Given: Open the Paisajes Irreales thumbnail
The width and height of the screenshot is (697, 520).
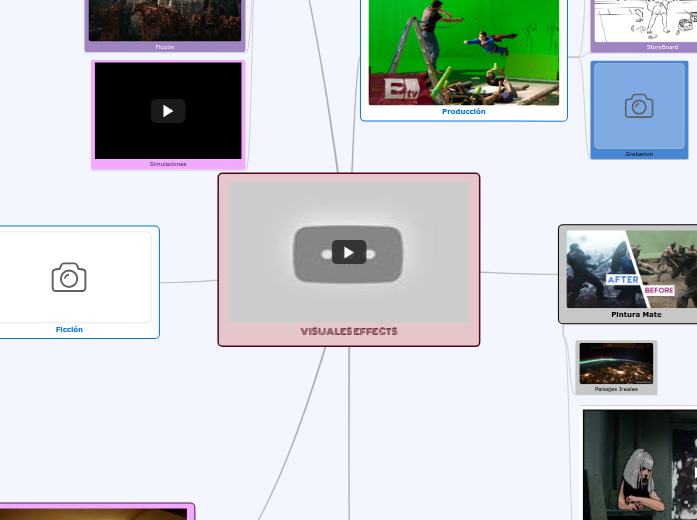Looking at the screenshot, I should click(x=616, y=363).
